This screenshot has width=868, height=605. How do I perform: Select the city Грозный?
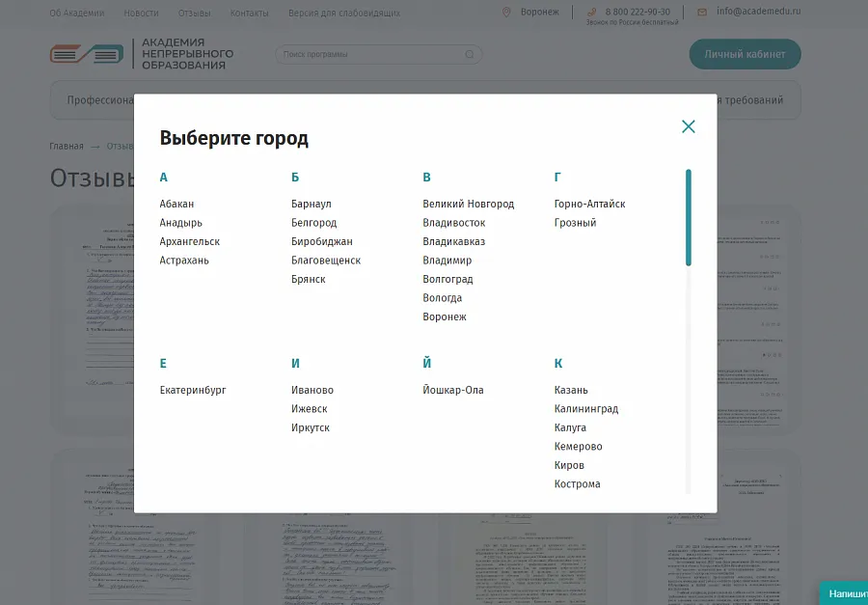tap(575, 223)
